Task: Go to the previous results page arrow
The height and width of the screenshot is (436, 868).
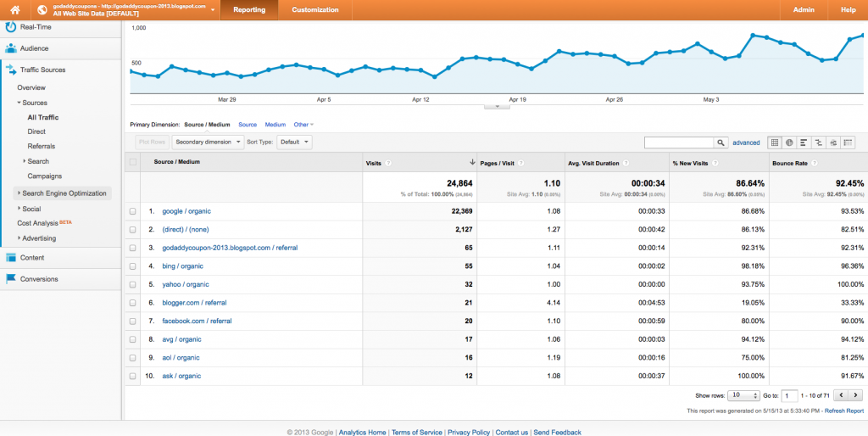Action: coord(841,395)
